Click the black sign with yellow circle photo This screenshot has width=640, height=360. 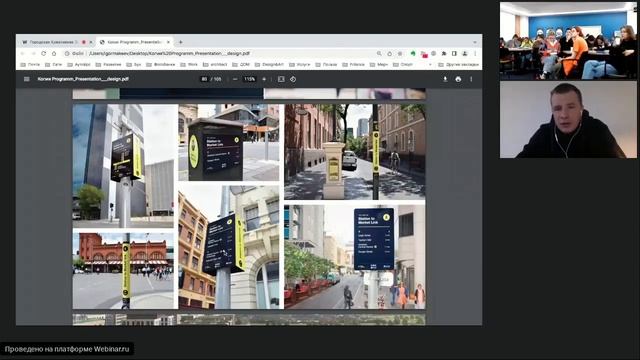(x=229, y=142)
